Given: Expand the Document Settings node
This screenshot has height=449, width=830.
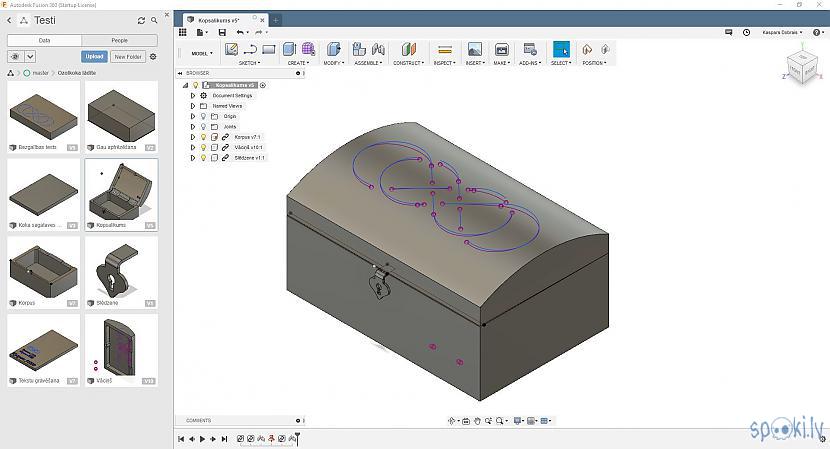Looking at the screenshot, I should [x=193, y=96].
